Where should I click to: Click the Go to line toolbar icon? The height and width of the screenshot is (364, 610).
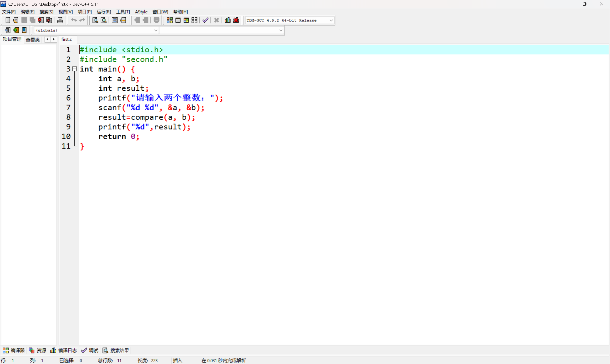click(123, 20)
